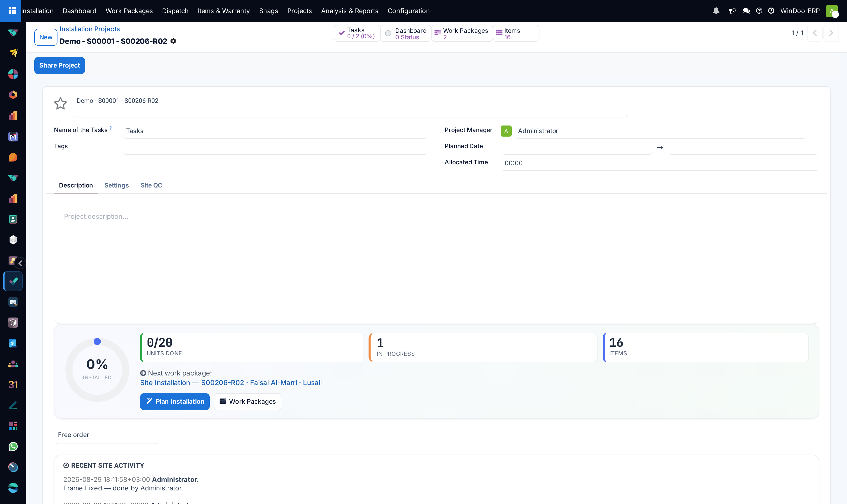Open the orange hexagon app in sidebar
This screenshot has width=847, height=504.
(x=13, y=94)
